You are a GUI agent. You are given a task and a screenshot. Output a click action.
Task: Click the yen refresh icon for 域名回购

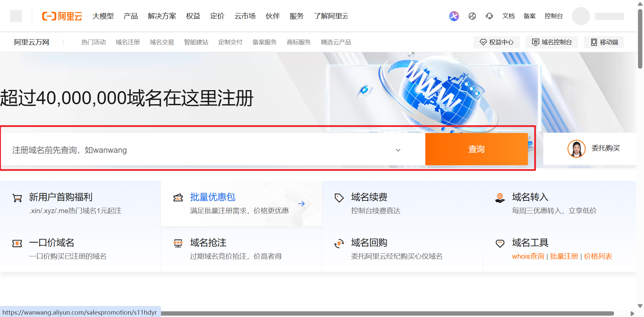(339, 243)
